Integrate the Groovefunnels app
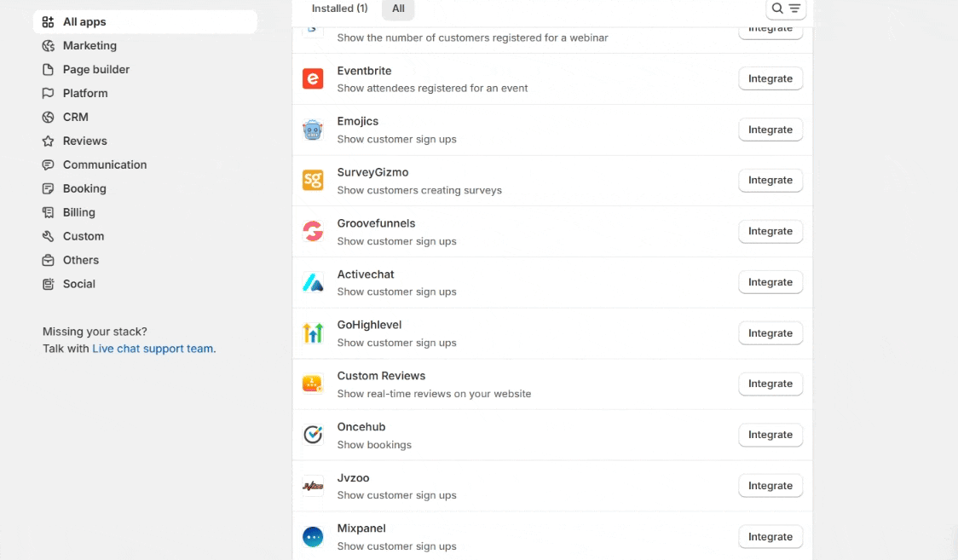The image size is (958, 560). tap(770, 232)
